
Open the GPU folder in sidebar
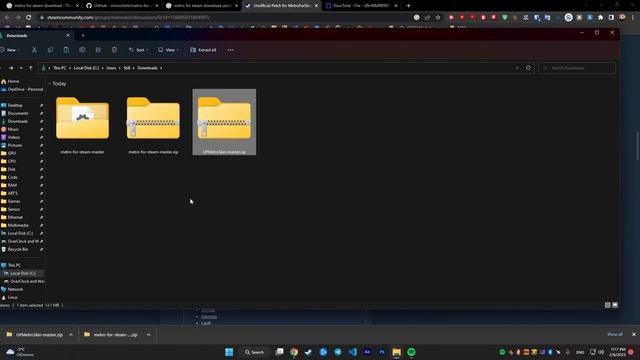(x=12, y=153)
